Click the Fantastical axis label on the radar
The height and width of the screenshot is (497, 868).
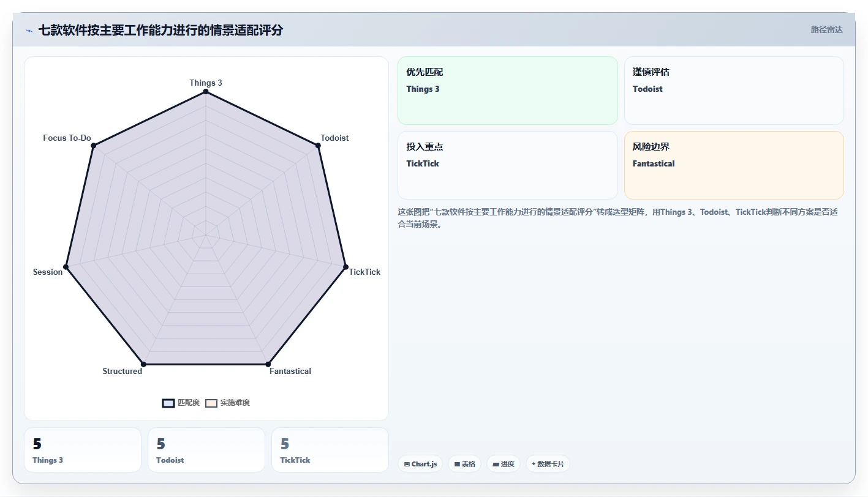coord(290,371)
